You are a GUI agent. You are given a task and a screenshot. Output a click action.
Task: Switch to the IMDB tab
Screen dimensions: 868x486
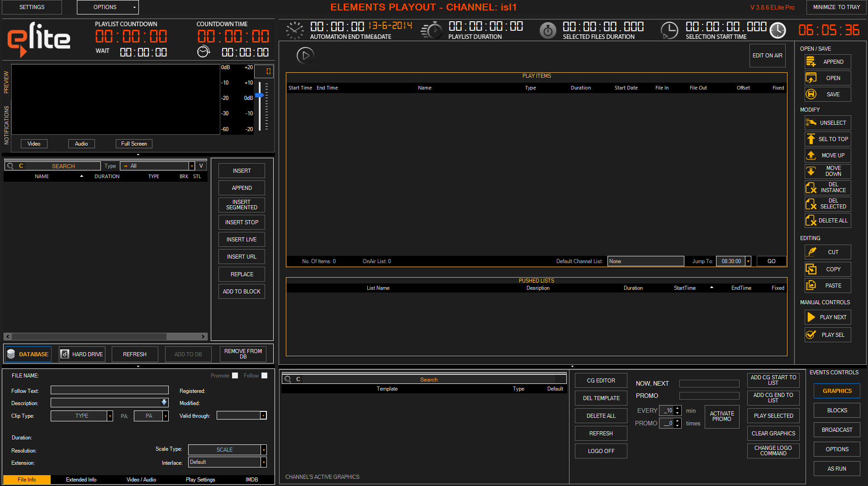(x=252, y=480)
